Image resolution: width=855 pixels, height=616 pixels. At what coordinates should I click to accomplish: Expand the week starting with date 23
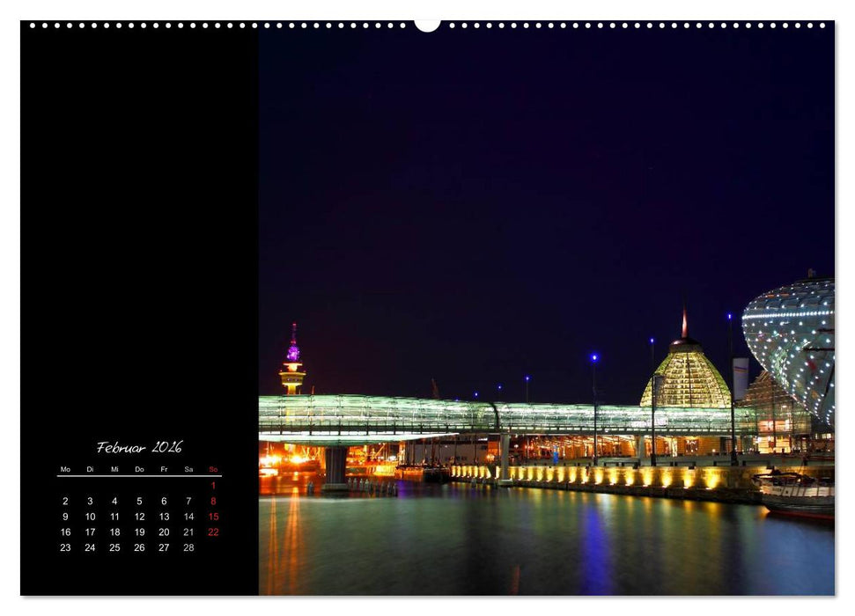click(x=65, y=546)
